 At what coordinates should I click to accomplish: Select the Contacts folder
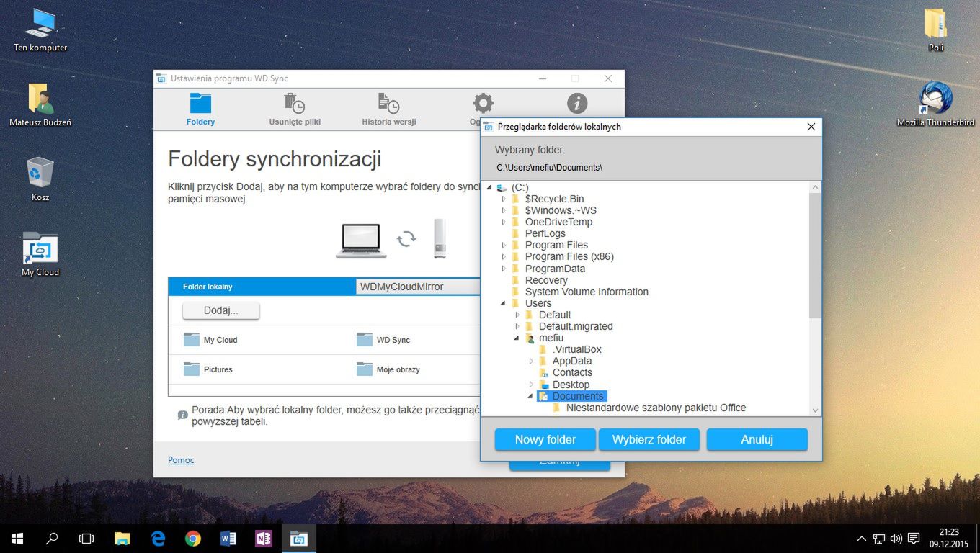coord(572,372)
